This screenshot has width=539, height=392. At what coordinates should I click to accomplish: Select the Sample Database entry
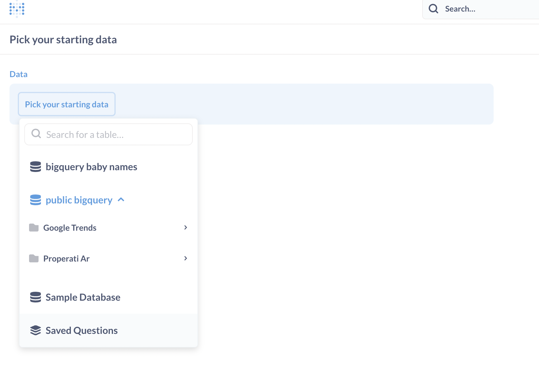[83, 297]
